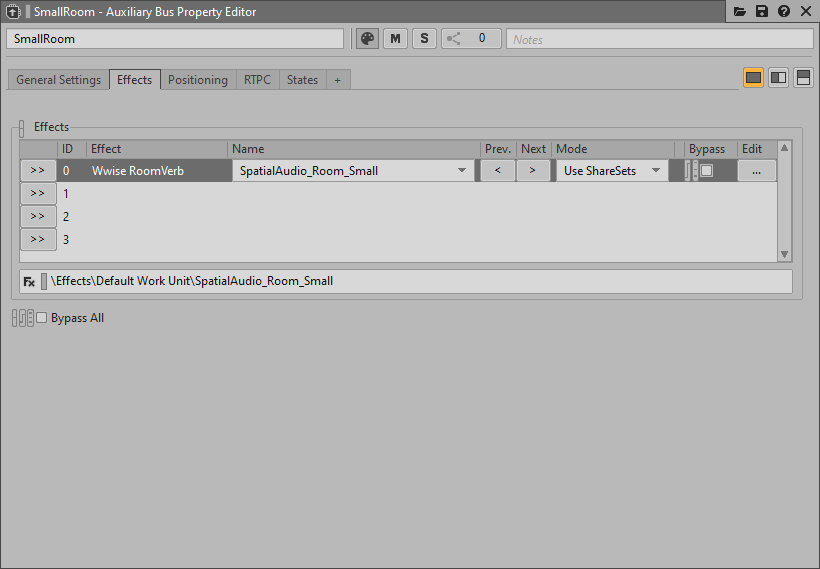Open effect selector for slot 1
Image resolution: width=820 pixels, height=569 pixels.
coord(37,194)
